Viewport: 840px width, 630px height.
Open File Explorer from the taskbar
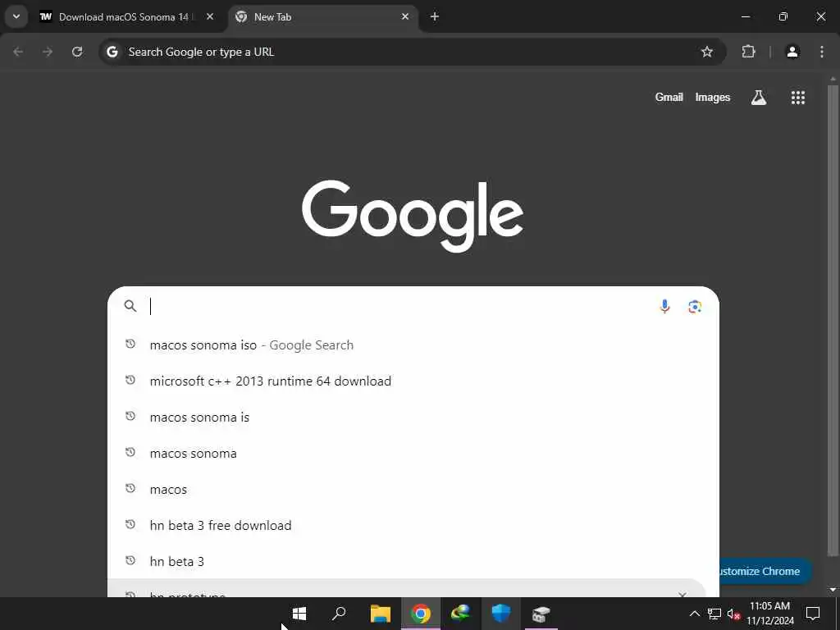coord(381,614)
